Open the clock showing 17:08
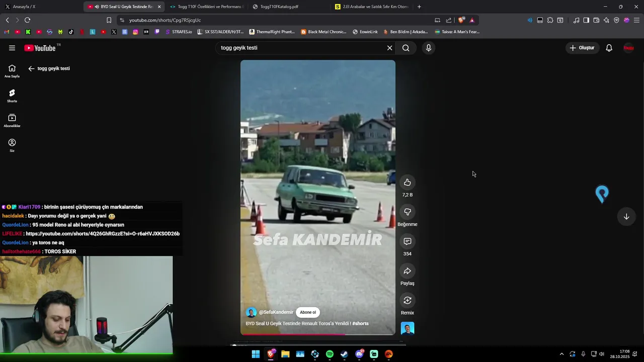Screen dimensions: 644x362 point(620,354)
